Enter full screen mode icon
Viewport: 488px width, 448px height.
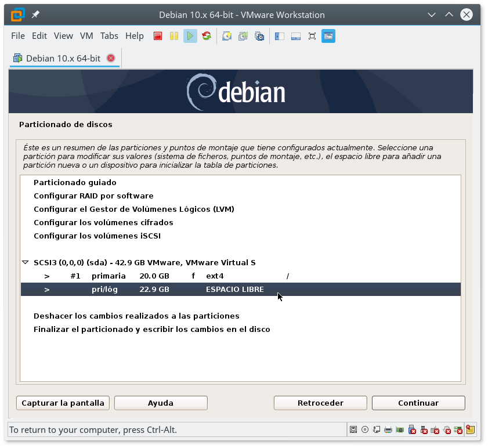coord(312,36)
